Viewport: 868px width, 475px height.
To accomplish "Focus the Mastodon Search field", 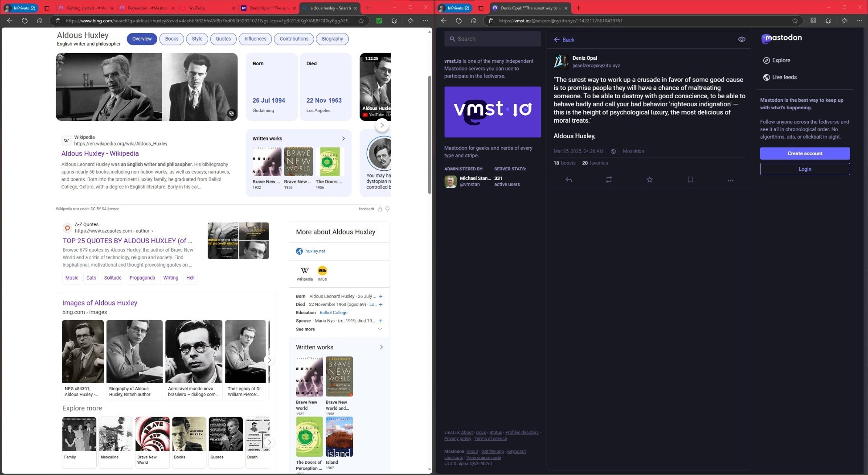I will [x=492, y=39].
